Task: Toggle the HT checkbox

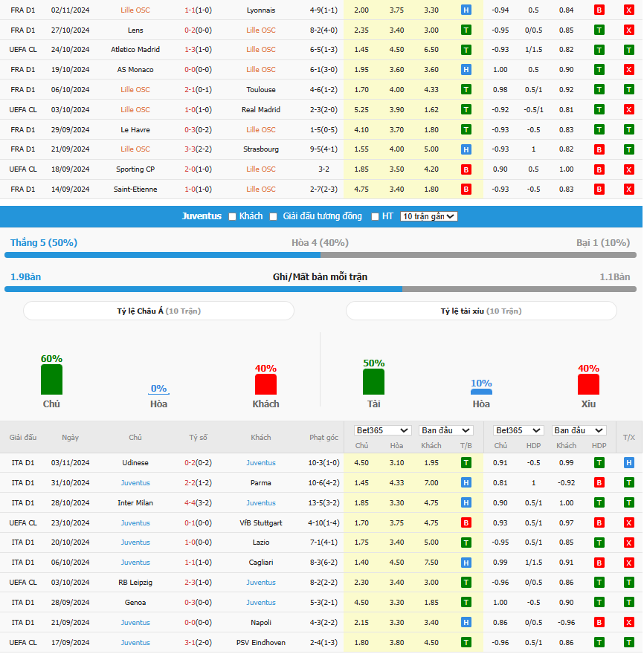Action: click(x=375, y=216)
